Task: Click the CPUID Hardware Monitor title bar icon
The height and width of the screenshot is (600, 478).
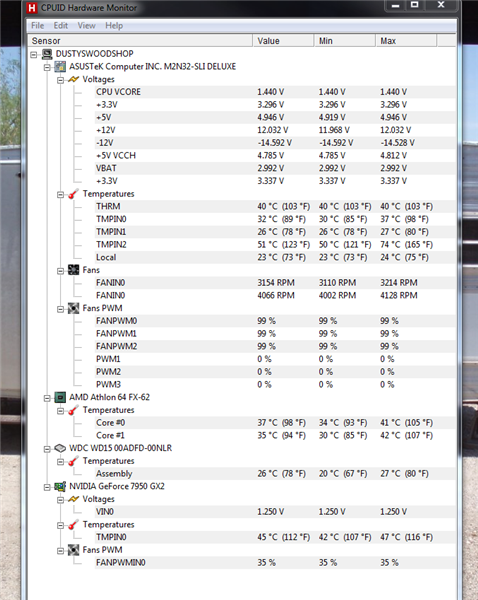Action: point(32,8)
